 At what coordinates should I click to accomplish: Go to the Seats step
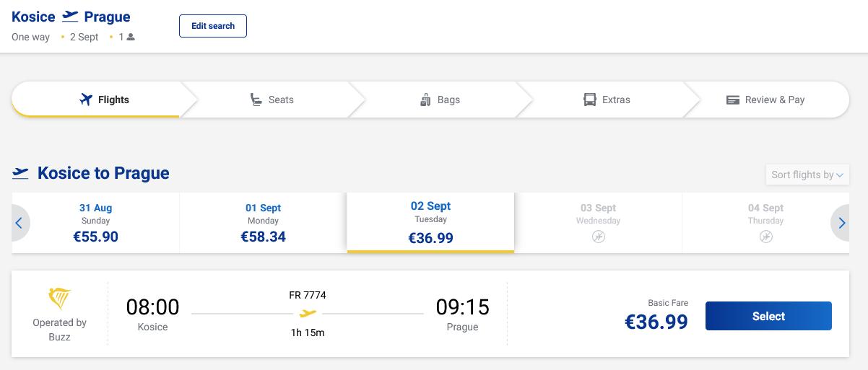(272, 100)
